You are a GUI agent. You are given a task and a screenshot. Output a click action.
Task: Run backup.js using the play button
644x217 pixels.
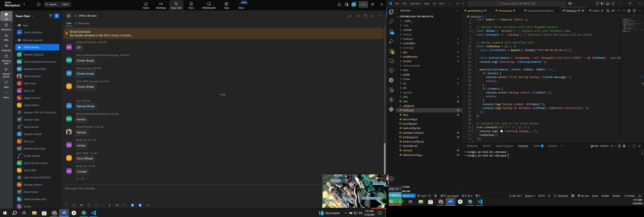[602, 11]
